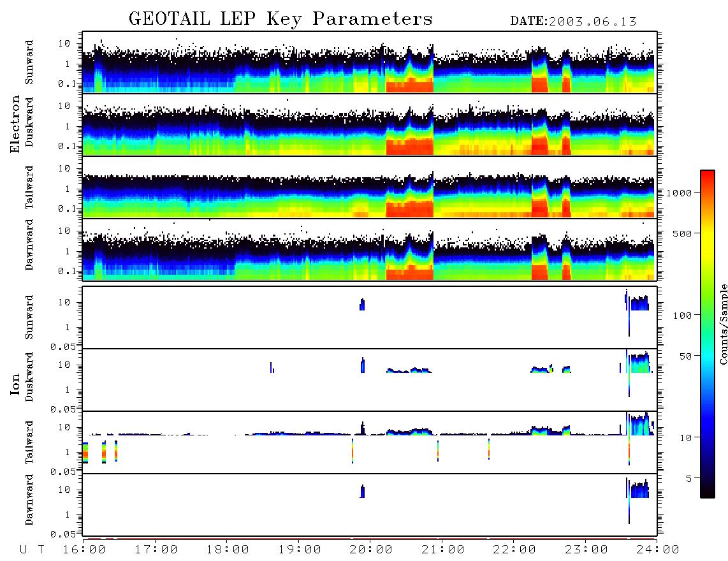Select the 19:00 time tick label
The height and width of the screenshot is (561, 728).
(x=300, y=550)
